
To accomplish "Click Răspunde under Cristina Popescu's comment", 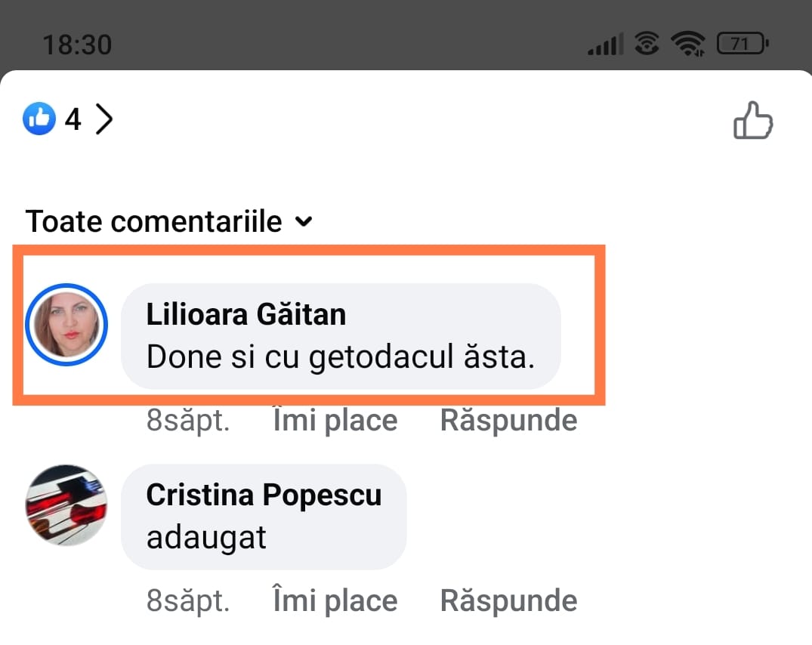I will click(x=508, y=600).
